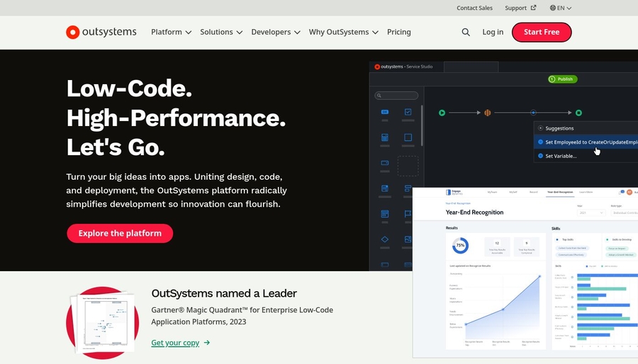Click the arrow icon next to Get your copy

point(207,343)
